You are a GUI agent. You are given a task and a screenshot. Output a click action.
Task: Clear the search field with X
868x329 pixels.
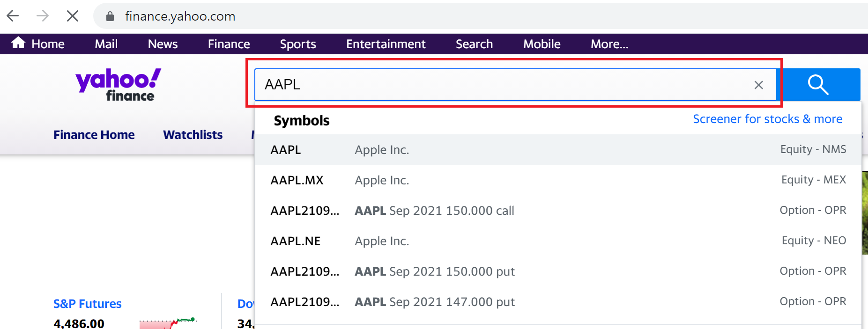point(759,85)
